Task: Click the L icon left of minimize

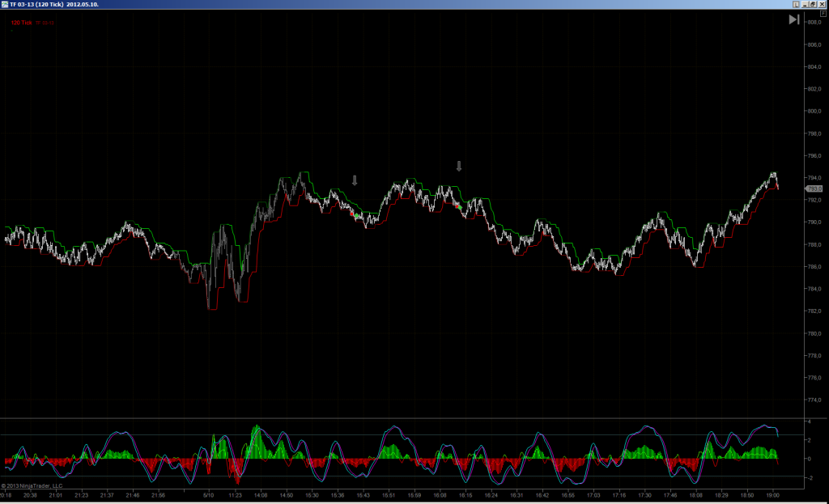Action: (x=797, y=4)
